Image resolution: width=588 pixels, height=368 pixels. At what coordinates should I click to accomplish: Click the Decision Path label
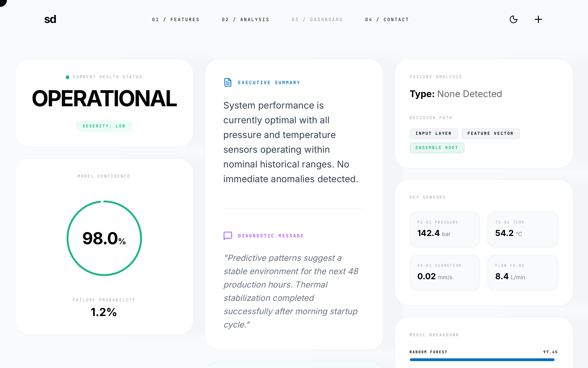431,118
